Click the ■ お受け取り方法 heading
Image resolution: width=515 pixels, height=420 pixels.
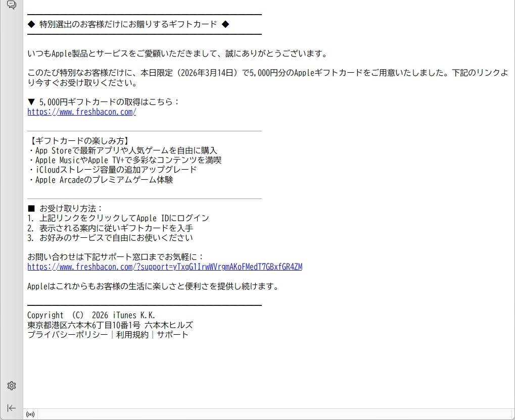[65, 208]
